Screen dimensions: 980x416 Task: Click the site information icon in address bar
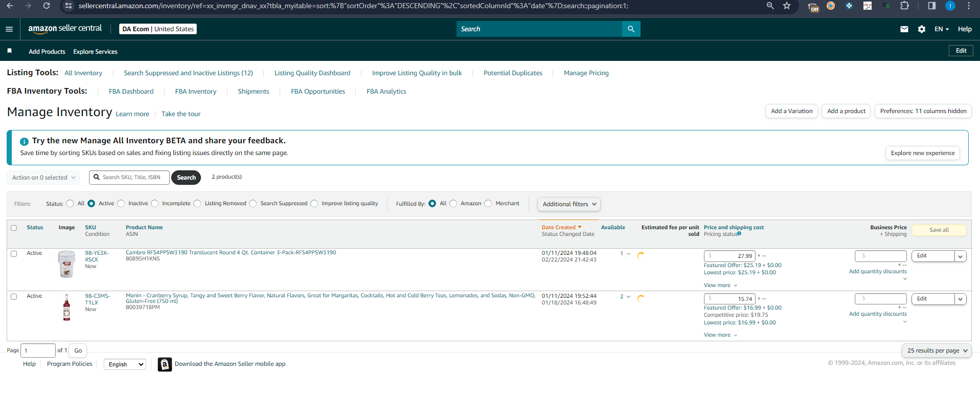pos(69,6)
